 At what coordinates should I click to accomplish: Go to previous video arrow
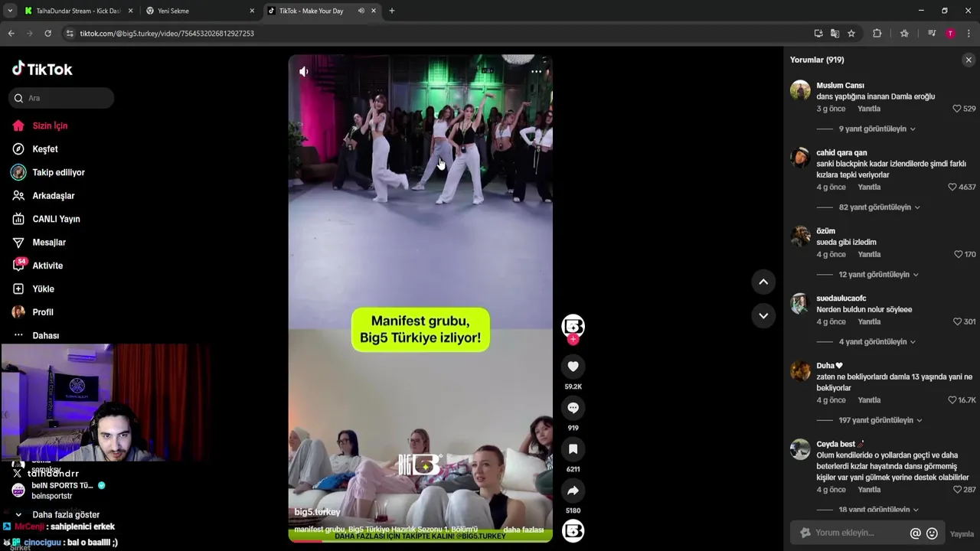pos(763,282)
